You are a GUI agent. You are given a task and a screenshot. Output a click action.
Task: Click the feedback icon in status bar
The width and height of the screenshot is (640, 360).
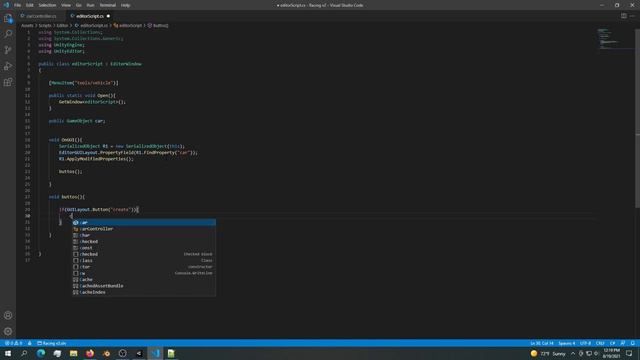pos(623,343)
